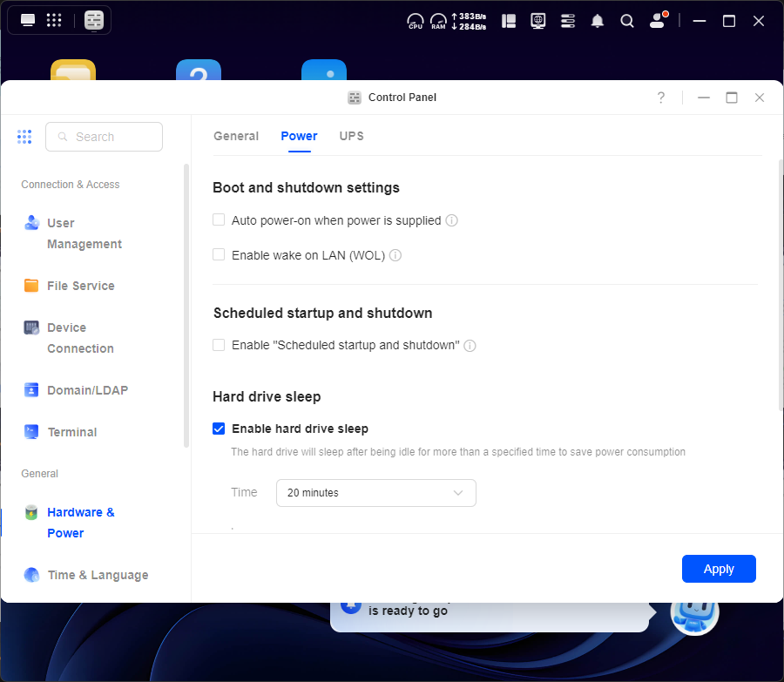Click the Control Panel home grid icon

coord(24,137)
